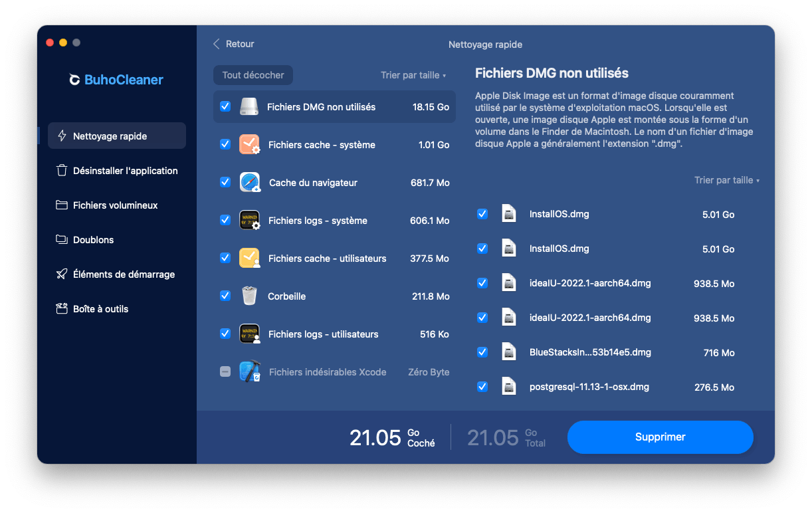This screenshot has width=812, height=513.
Task: Click the postgresql dmg file icon
Action: 509,386
